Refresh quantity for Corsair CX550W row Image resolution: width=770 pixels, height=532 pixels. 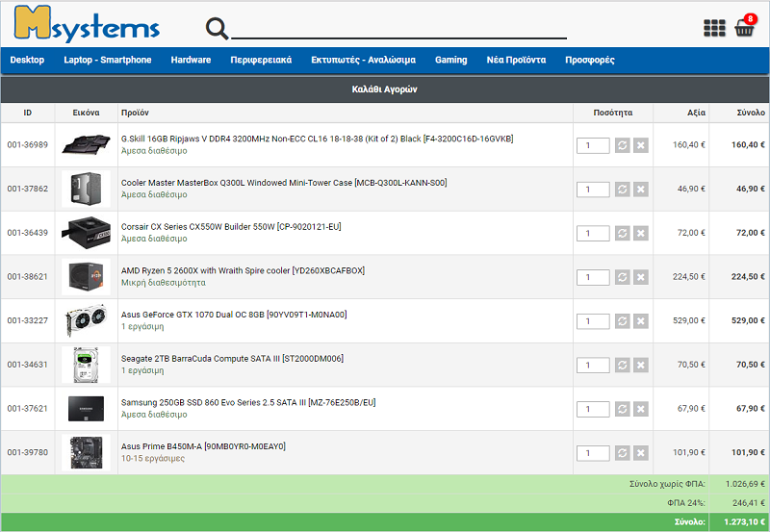(622, 233)
